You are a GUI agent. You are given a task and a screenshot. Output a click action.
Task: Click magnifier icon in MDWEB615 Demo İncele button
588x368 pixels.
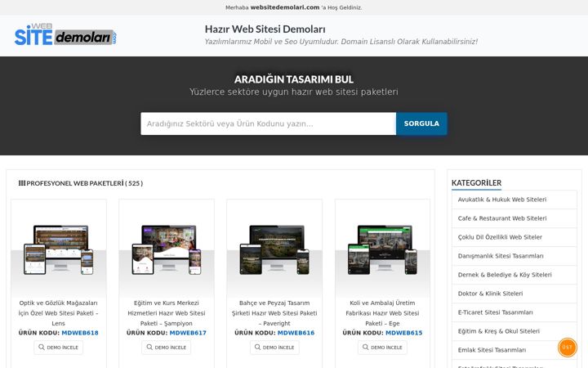click(366, 347)
